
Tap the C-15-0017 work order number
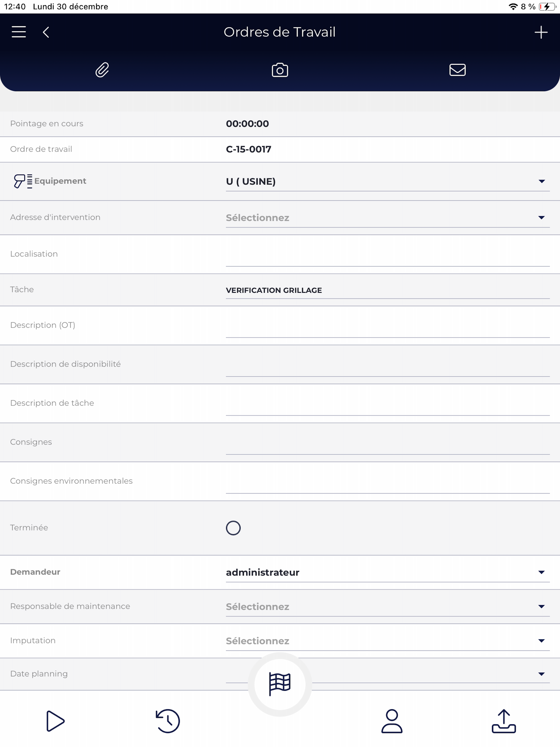coord(249,149)
